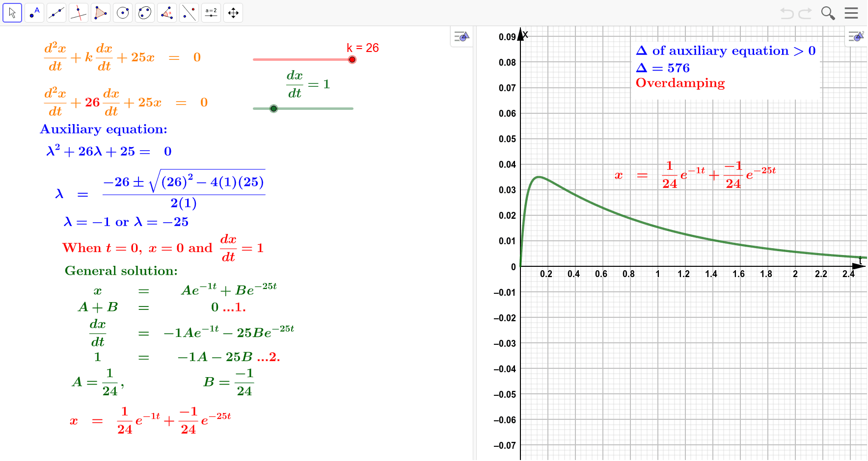The width and height of the screenshot is (868, 461).
Task: Activate the Move Graphics View tool
Action: tap(233, 13)
